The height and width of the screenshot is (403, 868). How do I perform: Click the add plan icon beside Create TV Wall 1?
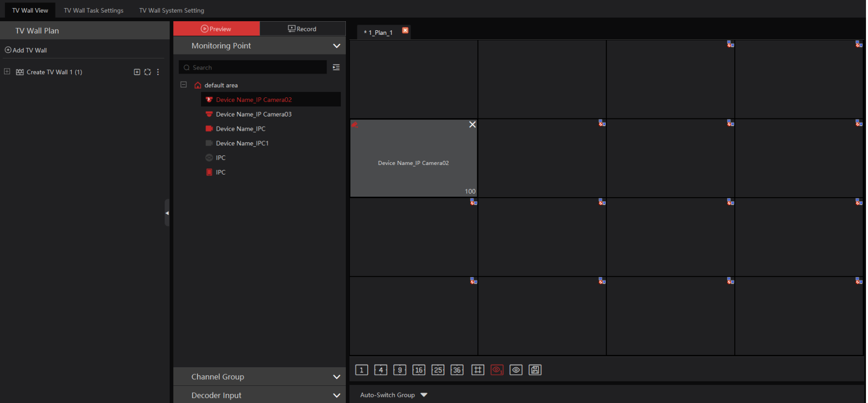tap(137, 72)
